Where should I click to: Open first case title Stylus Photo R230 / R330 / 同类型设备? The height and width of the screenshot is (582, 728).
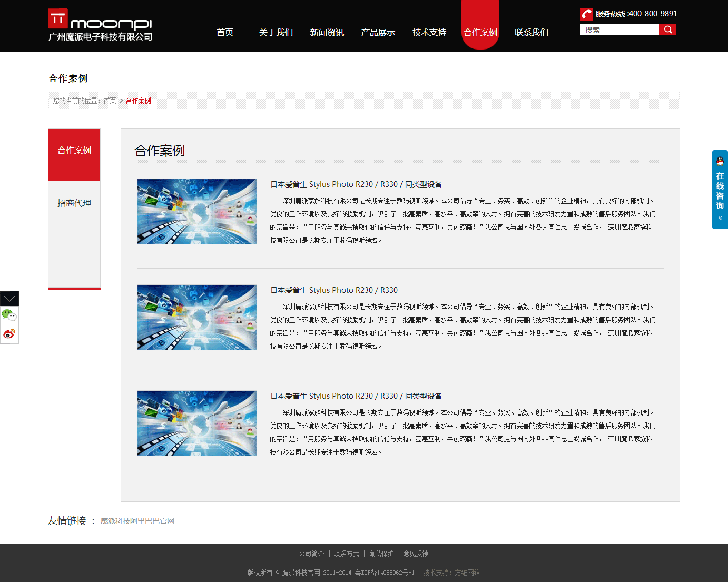point(356,184)
